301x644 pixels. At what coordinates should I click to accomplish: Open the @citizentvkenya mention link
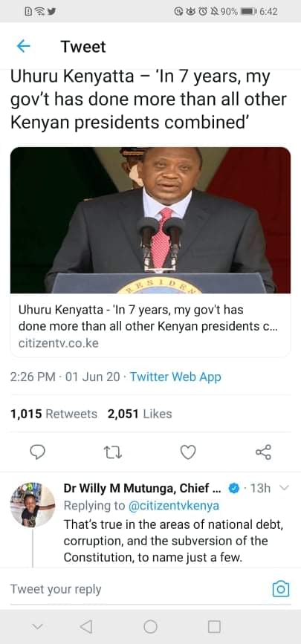[x=174, y=506]
